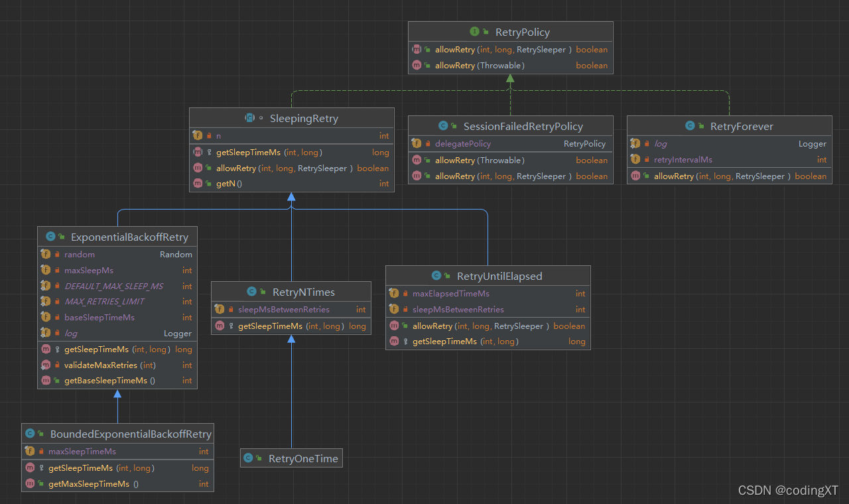Select allowRetry method in RetryForever
Screen dimensions: 849x504
tap(722, 176)
